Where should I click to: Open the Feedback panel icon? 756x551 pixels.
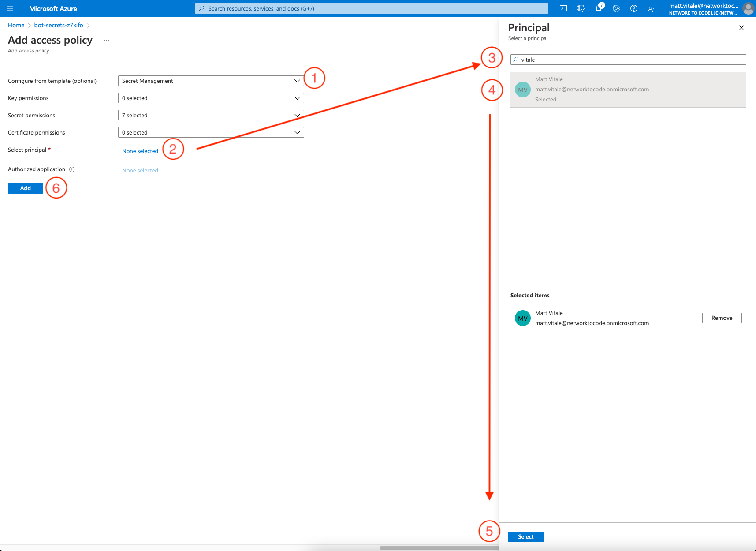tap(651, 8)
